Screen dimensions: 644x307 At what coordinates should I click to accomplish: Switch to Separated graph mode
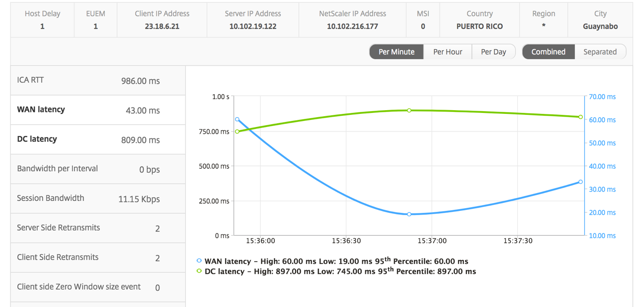pos(600,52)
